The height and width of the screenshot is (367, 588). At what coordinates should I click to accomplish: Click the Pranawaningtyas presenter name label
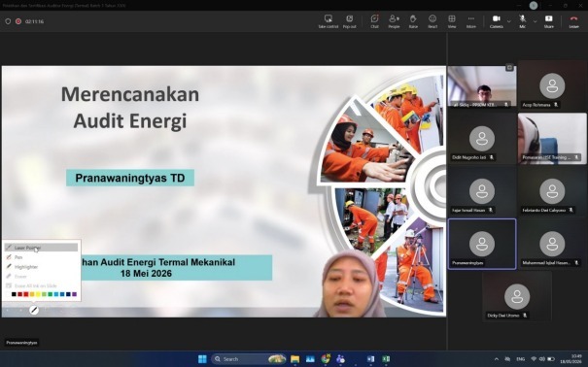[x=21, y=343]
